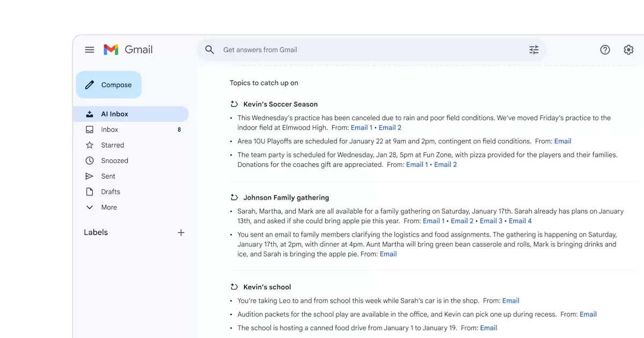644x338 pixels.
Task: Click the icon beside Kevin's Soccer Season
Action: (x=234, y=104)
